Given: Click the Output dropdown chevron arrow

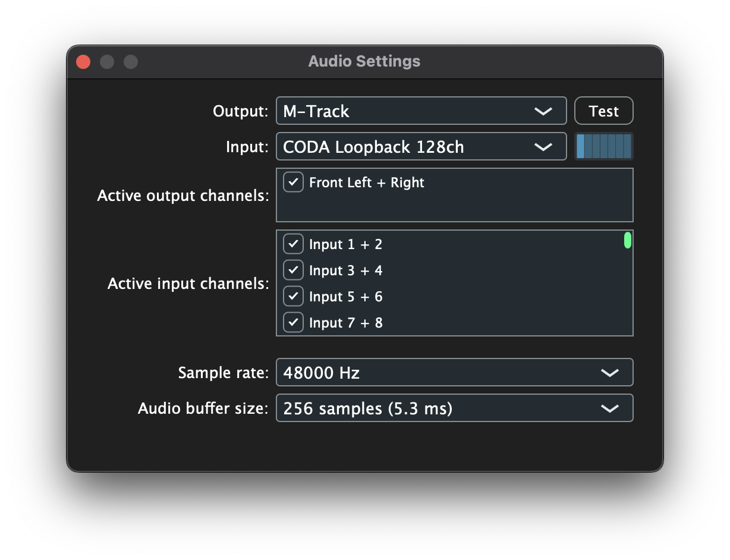Looking at the screenshot, I should [x=543, y=111].
